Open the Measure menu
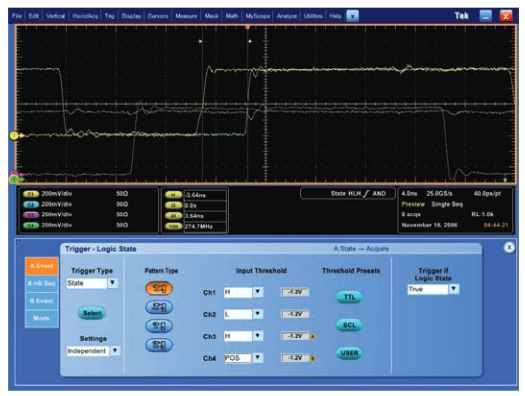 click(x=186, y=16)
